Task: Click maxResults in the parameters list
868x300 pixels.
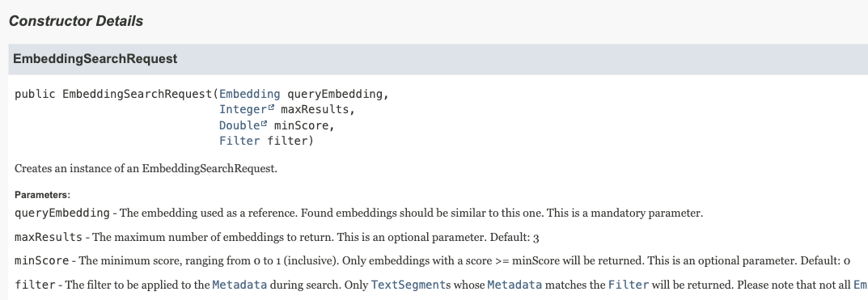Action: point(49,238)
